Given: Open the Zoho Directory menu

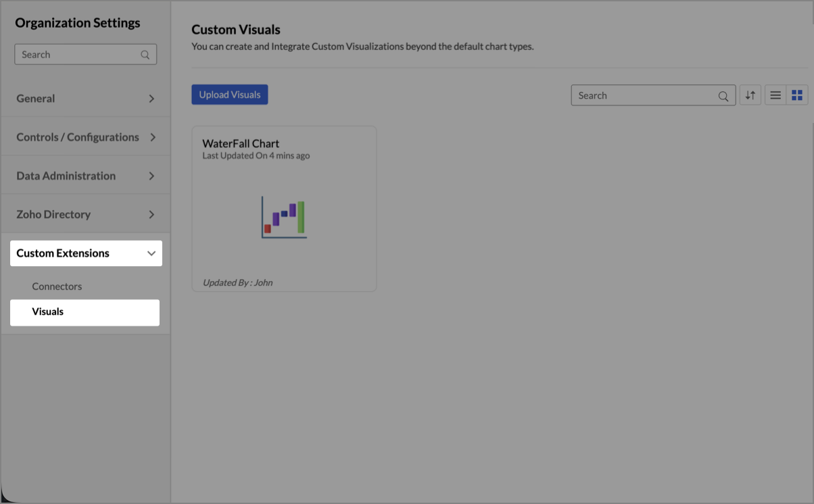Looking at the screenshot, I should click(x=53, y=214).
